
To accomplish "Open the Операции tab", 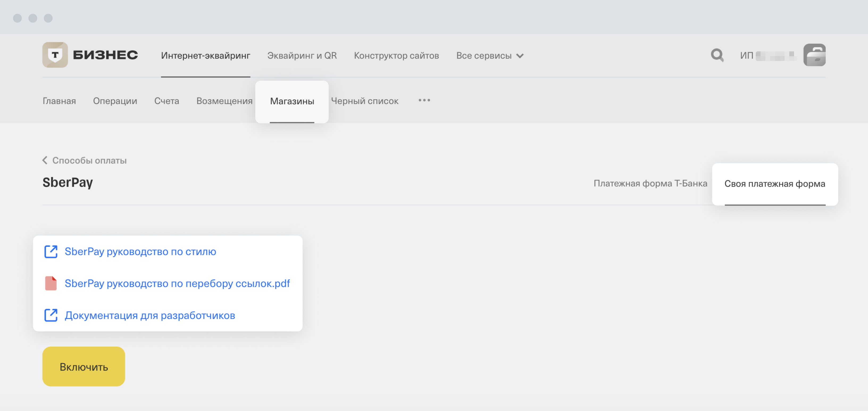I will [x=115, y=101].
